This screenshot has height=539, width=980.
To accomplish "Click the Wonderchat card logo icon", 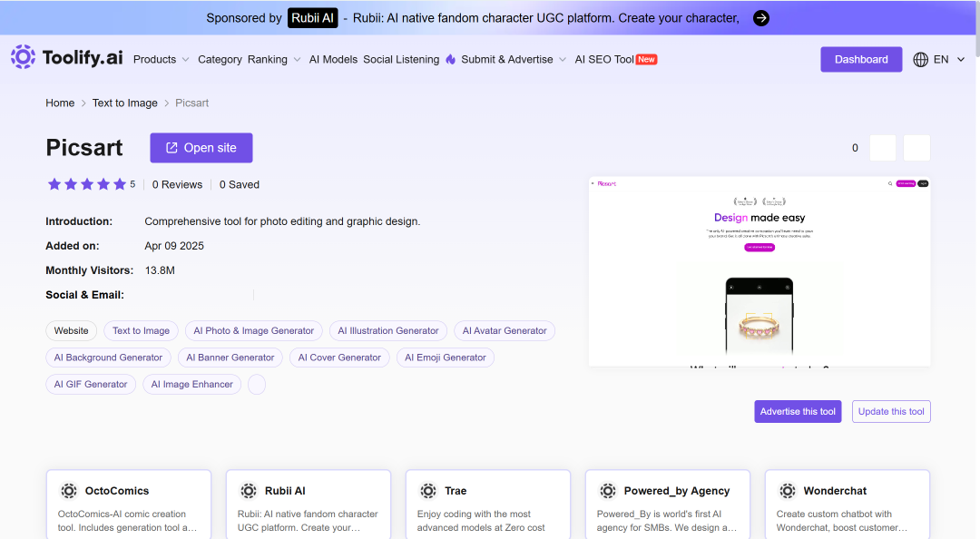I will [x=788, y=491].
